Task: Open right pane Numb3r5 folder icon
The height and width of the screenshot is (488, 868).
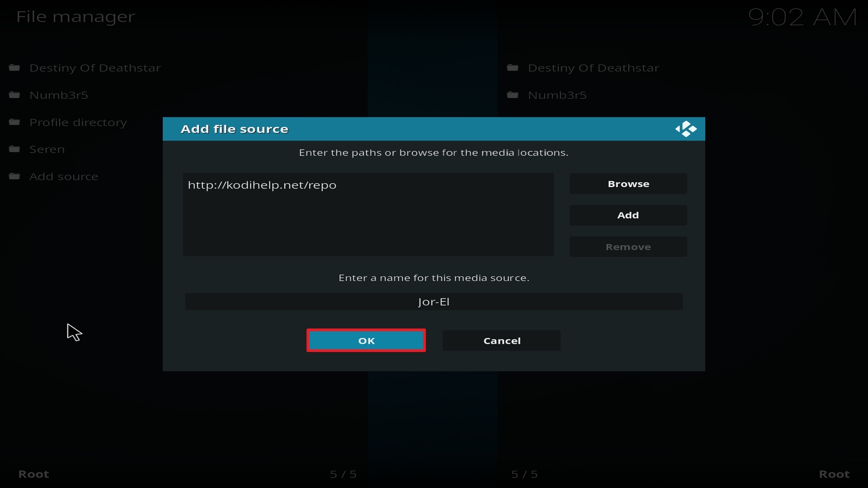Action: [x=513, y=95]
